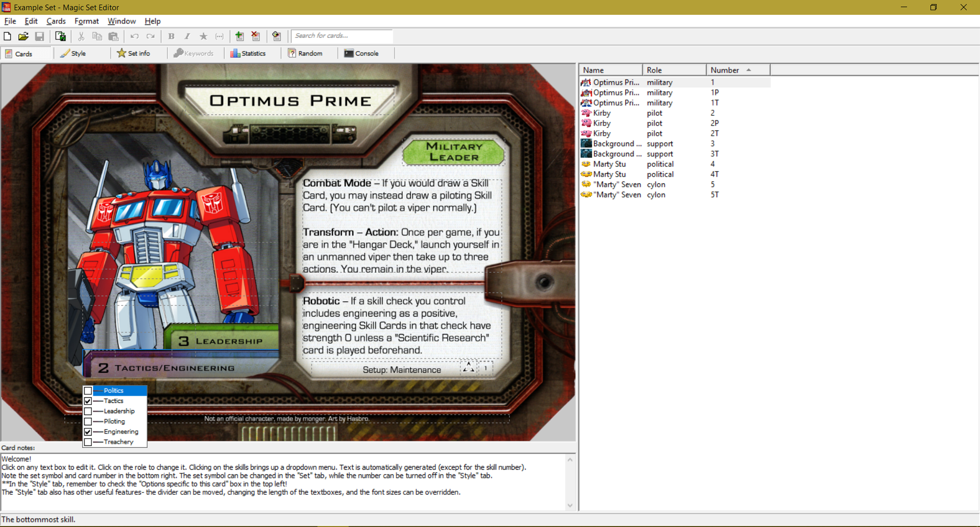Uncheck the Tactics skill checkbox
Viewport: 980px width, 527px height.
(x=88, y=401)
